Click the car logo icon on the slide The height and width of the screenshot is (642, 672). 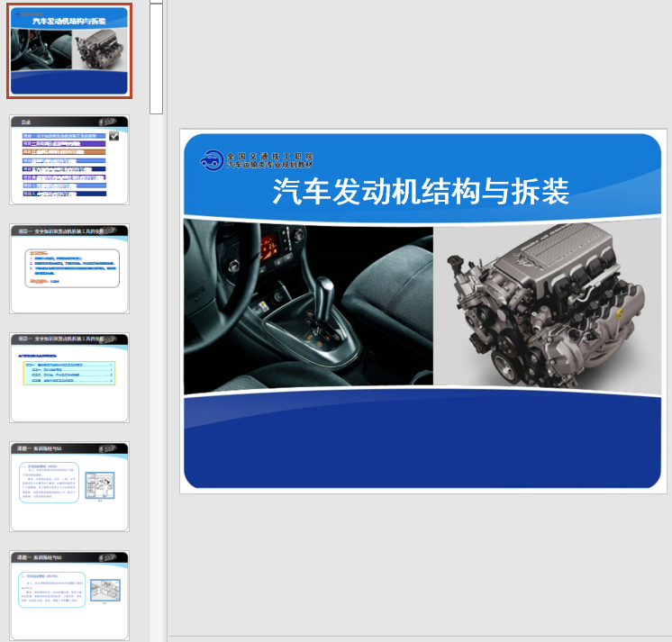click(x=212, y=160)
